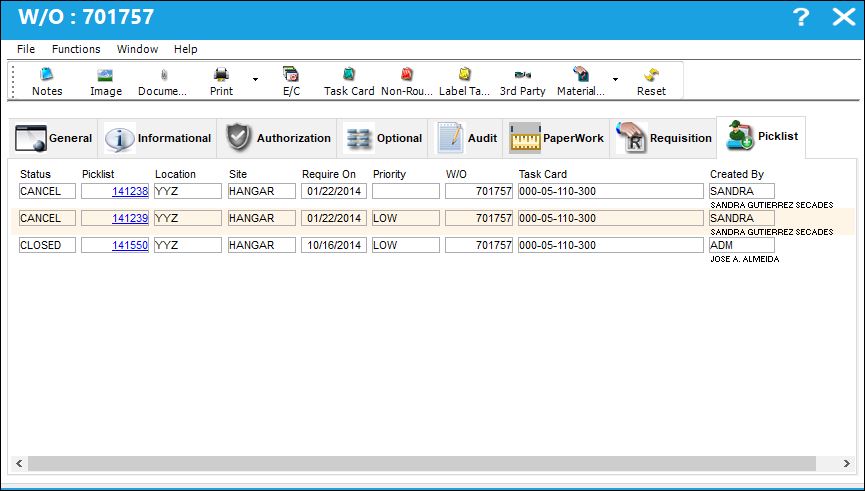Switch to the Authorization tab
The height and width of the screenshot is (491, 865).
click(277, 138)
